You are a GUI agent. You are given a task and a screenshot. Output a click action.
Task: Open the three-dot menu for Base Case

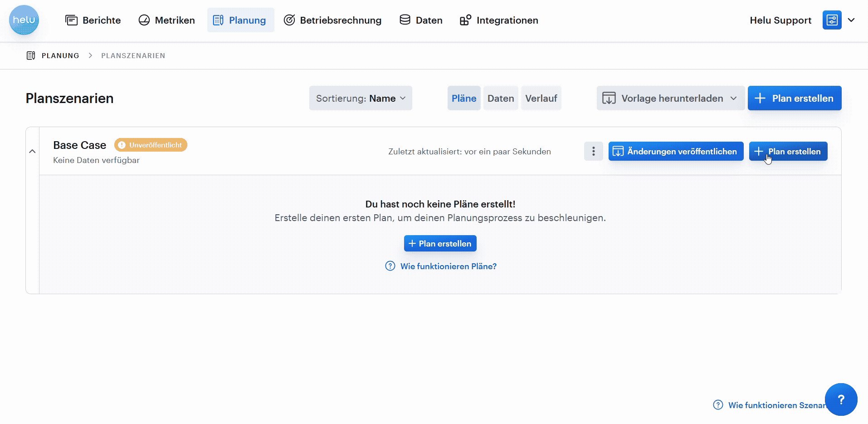pos(593,151)
